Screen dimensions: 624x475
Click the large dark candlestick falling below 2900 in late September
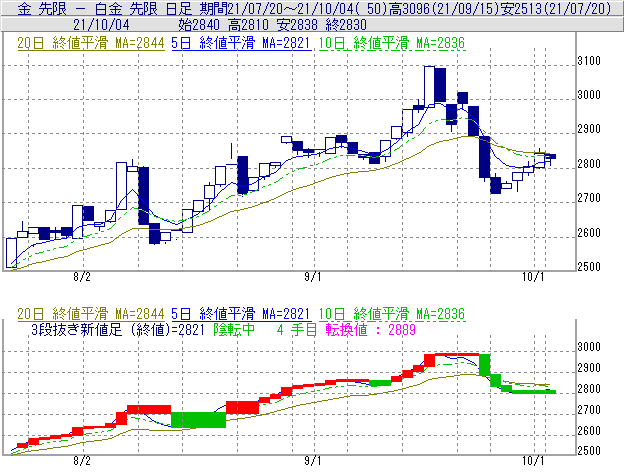click(x=484, y=157)
